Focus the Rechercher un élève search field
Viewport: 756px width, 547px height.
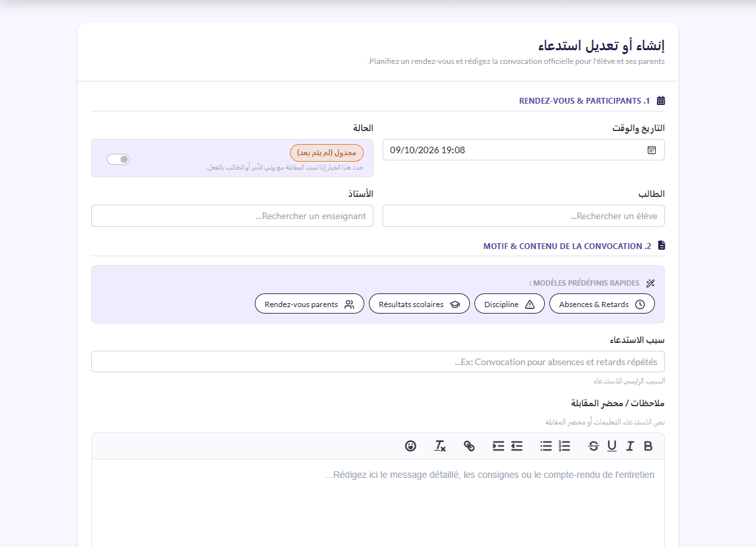pos(523,216)
